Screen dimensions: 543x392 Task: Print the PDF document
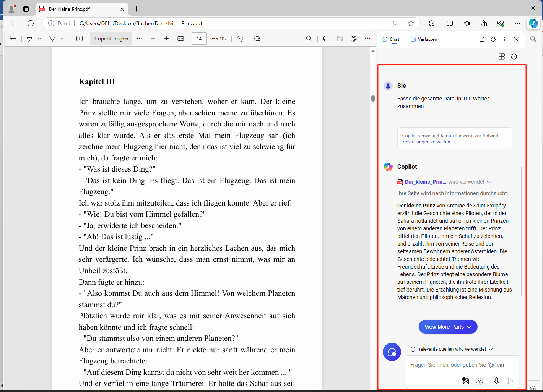point(326,39)
